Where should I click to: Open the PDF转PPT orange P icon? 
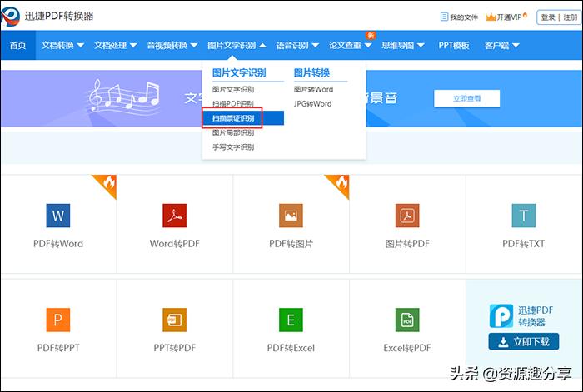[58, 320]
